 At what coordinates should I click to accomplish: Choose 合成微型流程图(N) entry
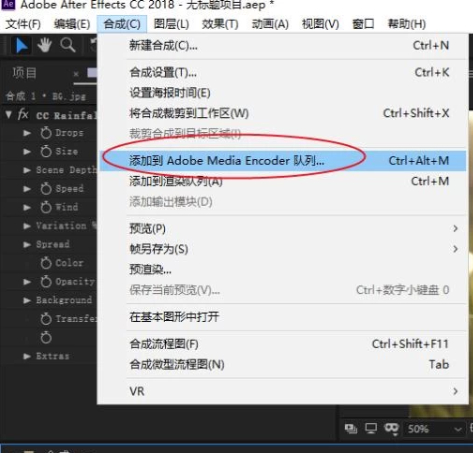[283, 364]
